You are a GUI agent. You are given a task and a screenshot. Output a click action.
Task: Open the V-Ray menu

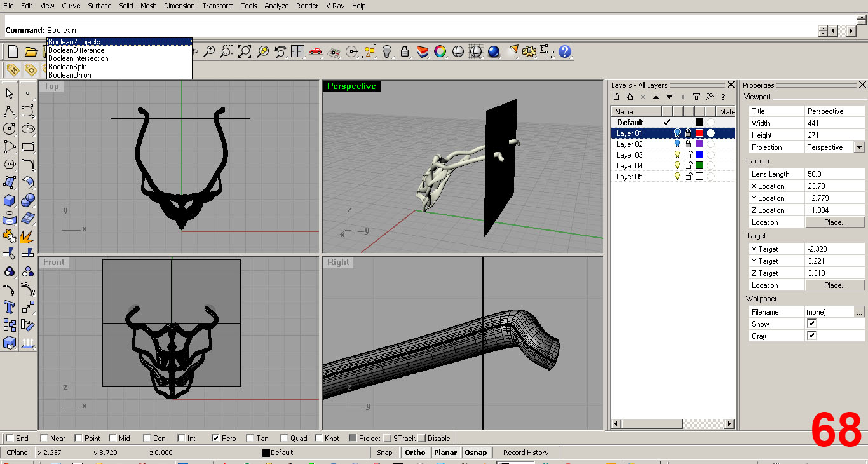coord(336,6)
